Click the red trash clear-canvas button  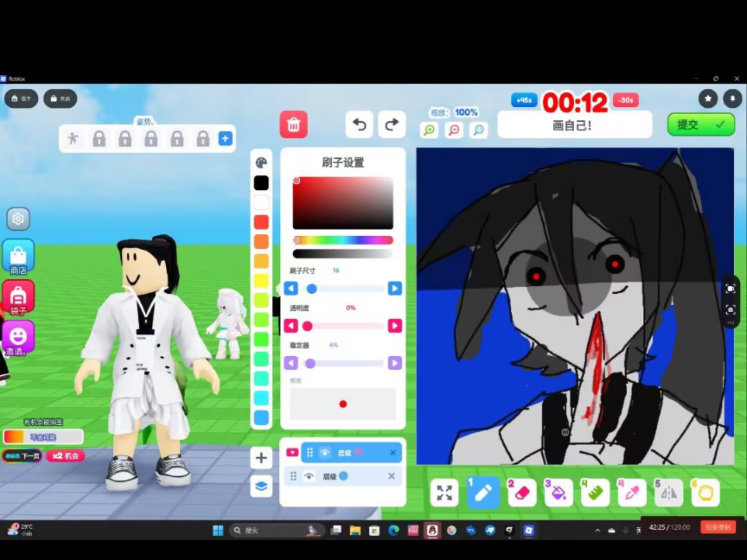point(294,124)
